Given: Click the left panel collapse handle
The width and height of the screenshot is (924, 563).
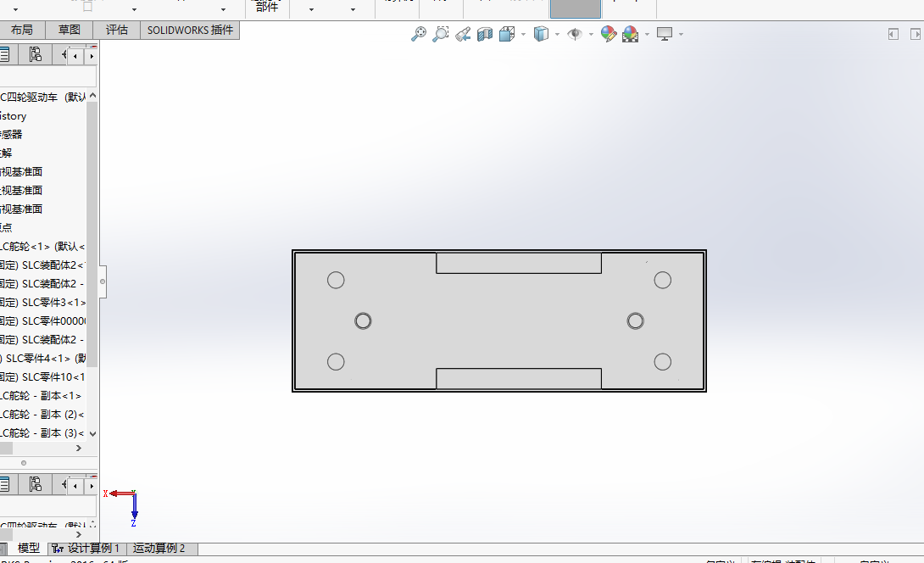Looking at the screenshot, I should [103, 281].
